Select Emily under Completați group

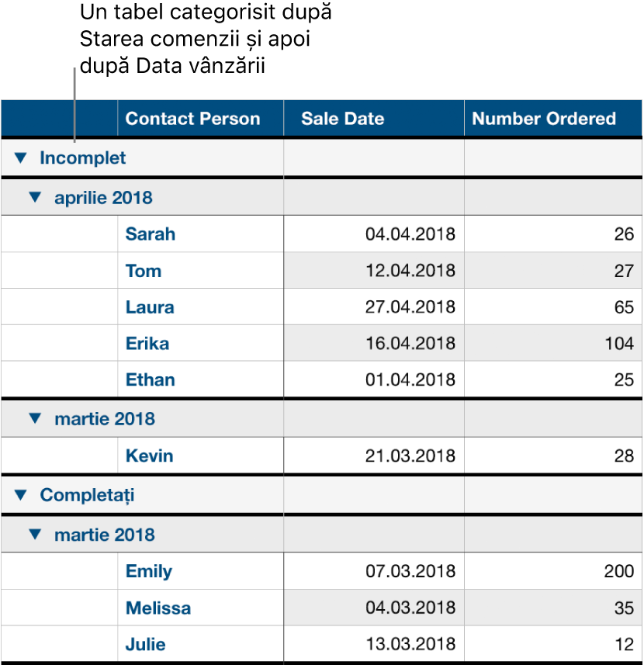coord(148,571)
